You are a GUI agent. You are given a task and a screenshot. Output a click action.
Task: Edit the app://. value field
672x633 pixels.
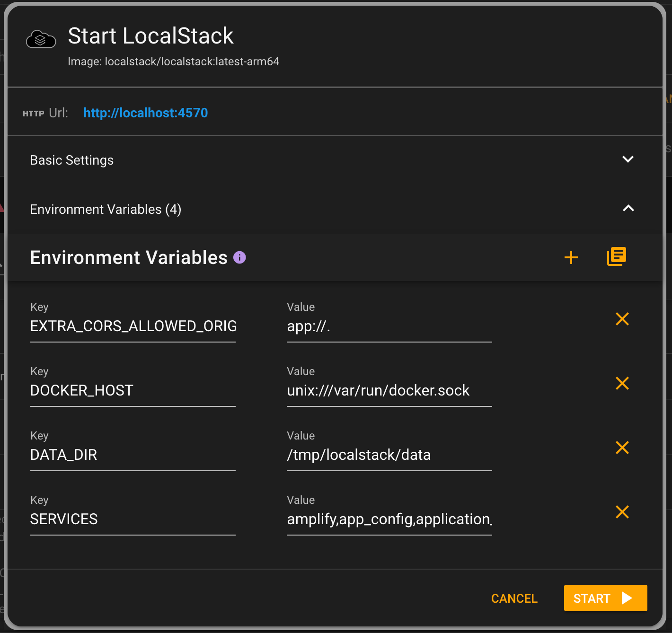pyautogui.click(x=389, y=326)
